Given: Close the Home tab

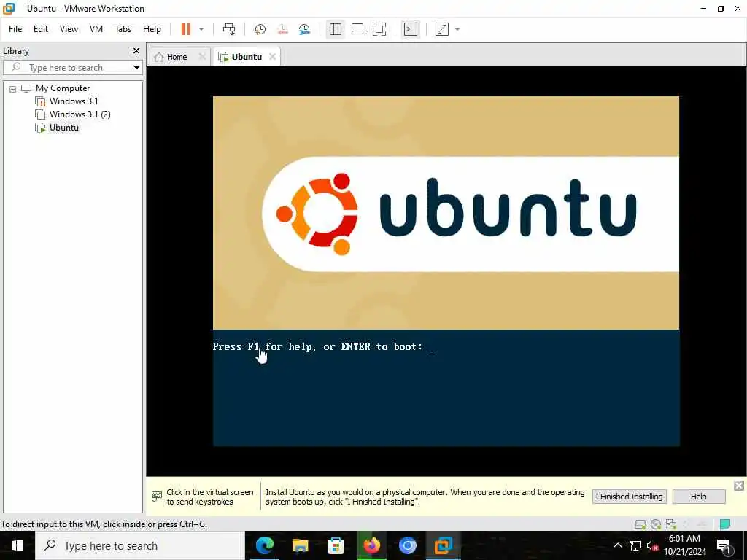Looking at the screenshot, I should tap(202, 56).
